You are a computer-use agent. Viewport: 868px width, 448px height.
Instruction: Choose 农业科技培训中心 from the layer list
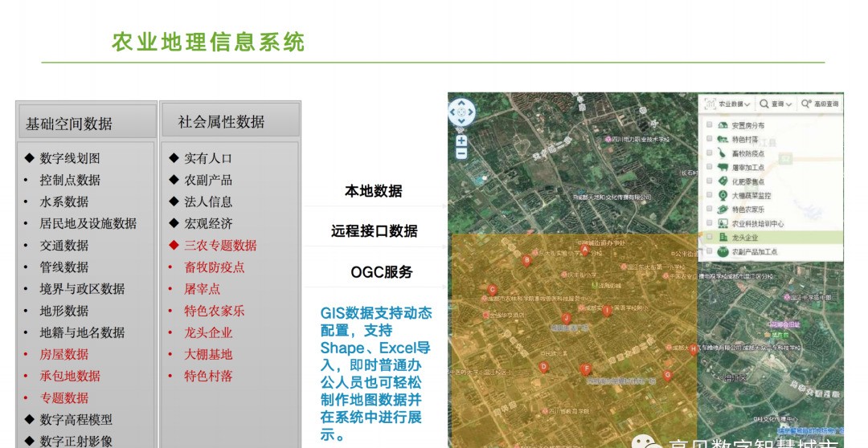(757, 224)
